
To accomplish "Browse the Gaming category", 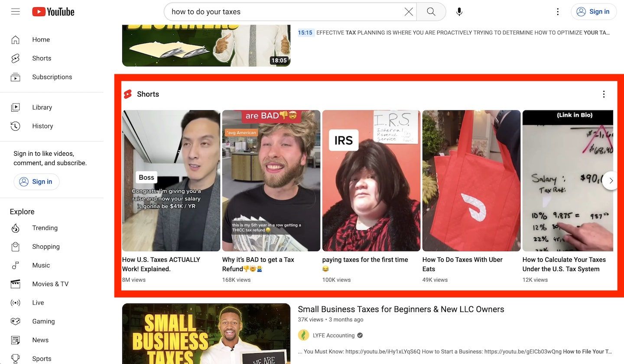I will click(43, 321).
